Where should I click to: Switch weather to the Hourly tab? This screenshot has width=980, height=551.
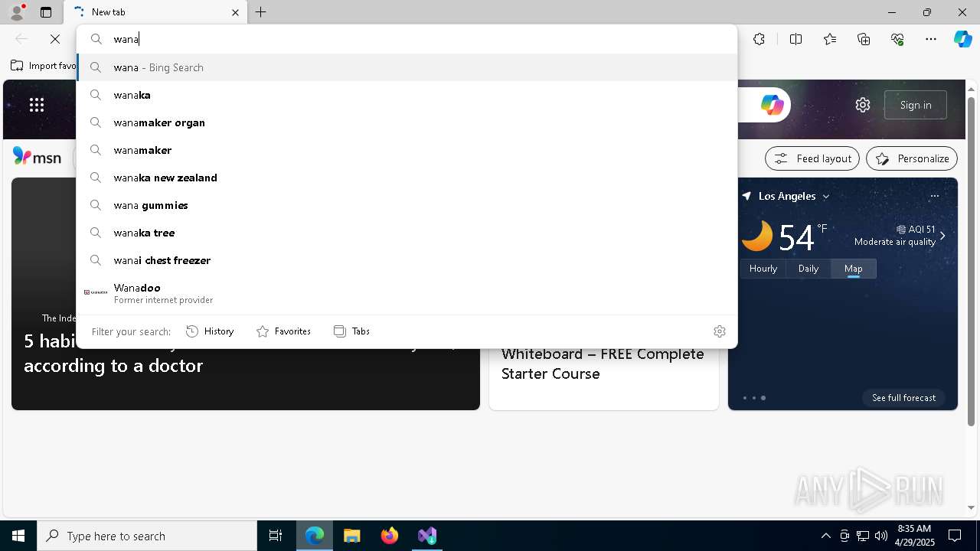[x=763, y=269]
